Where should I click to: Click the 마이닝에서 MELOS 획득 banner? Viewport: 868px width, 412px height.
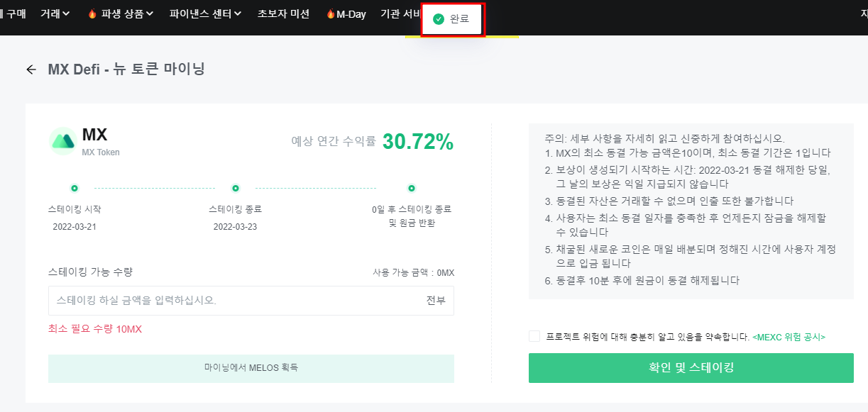tap(251, 368)
